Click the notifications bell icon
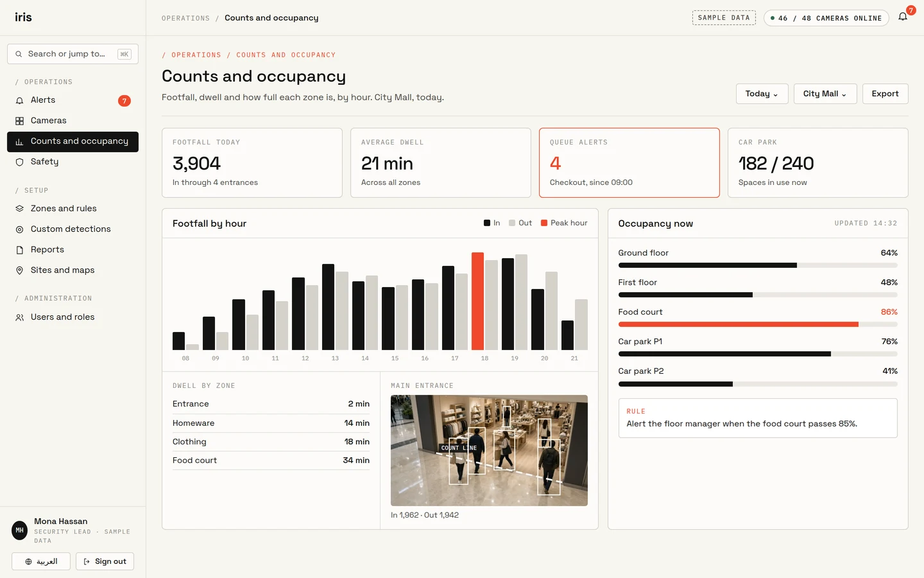This screenshot has width=924, height=578. [x=903, y=17]
